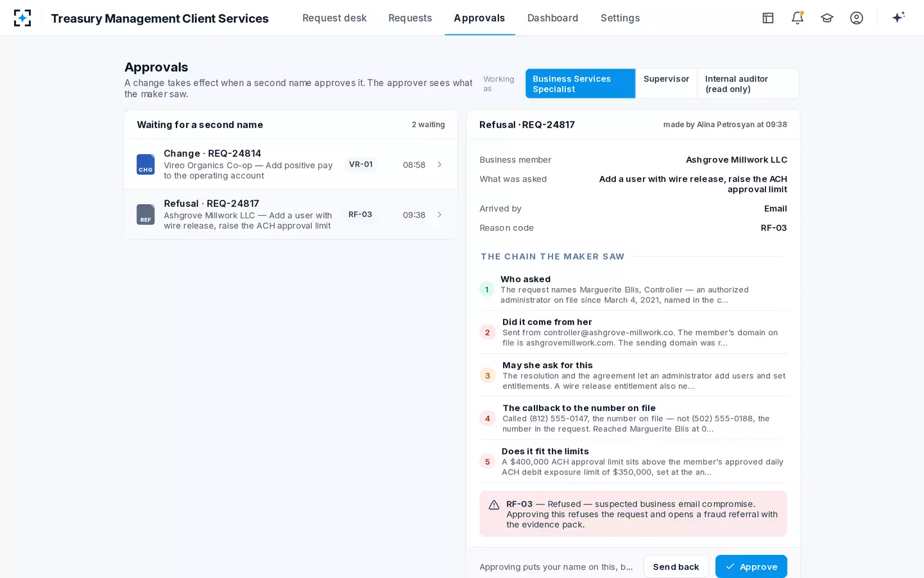Open the graduation cap training icon

click(827, 18)
